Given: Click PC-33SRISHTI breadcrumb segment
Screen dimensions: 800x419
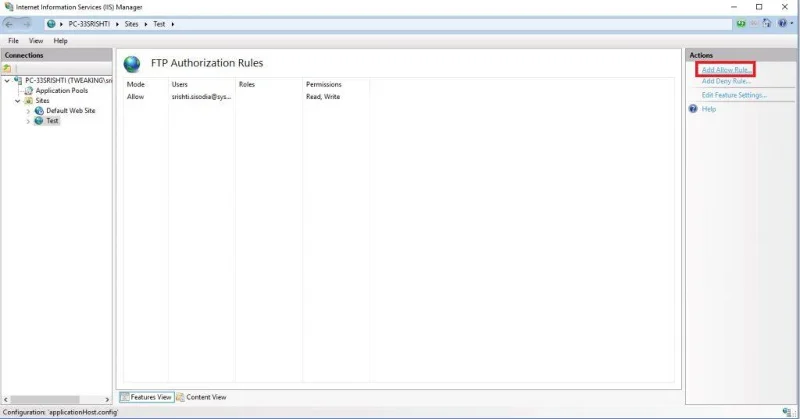Looking at the screenshot, I should 89,24.
